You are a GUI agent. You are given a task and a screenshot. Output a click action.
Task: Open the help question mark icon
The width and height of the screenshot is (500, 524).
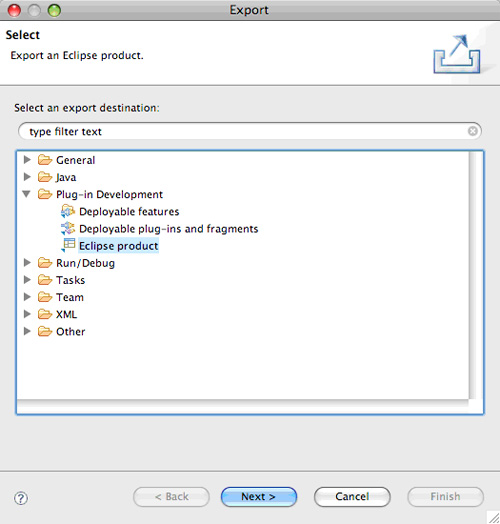click(x=21, y=498)
